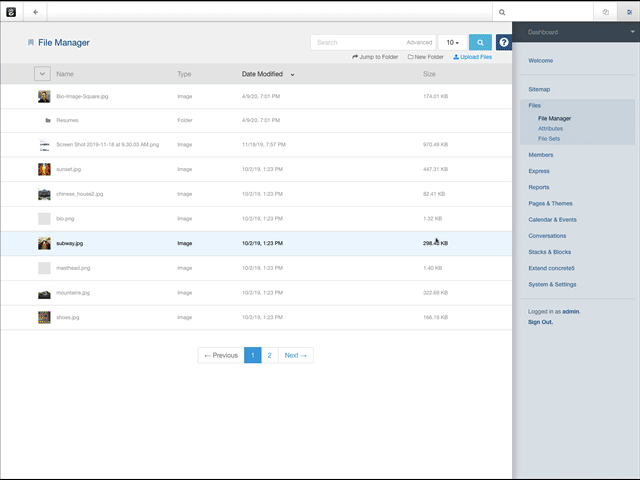Select the mountains.jpg thumbnail
Screen dimensions: 640x480
click(44, 293)
